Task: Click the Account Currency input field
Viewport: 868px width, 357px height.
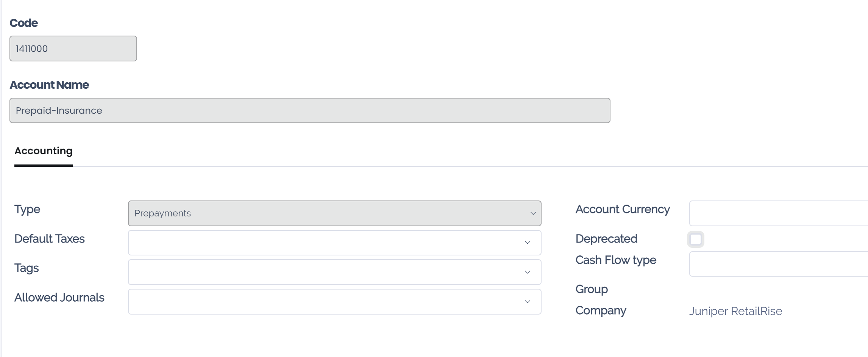Action: (x=776, y=213)
